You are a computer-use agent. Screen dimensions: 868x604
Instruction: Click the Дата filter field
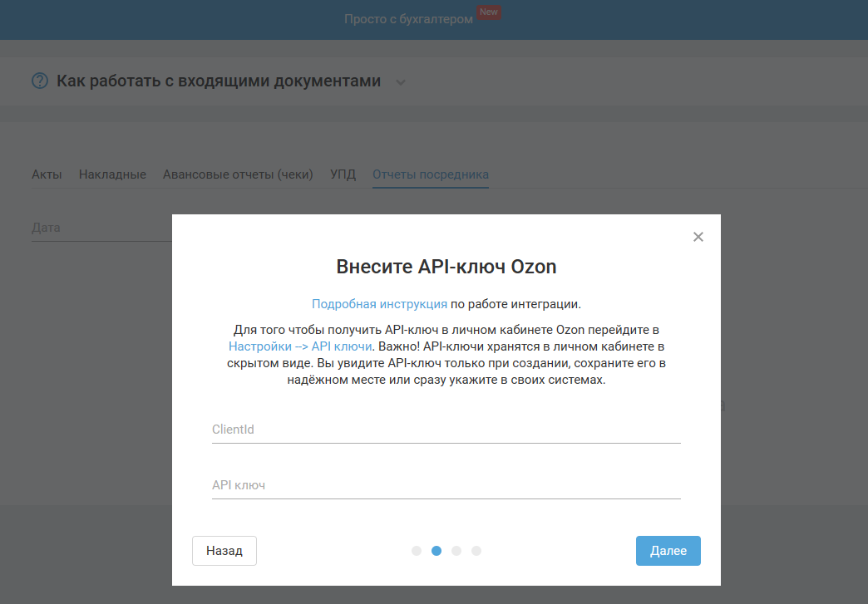point(102,228)
